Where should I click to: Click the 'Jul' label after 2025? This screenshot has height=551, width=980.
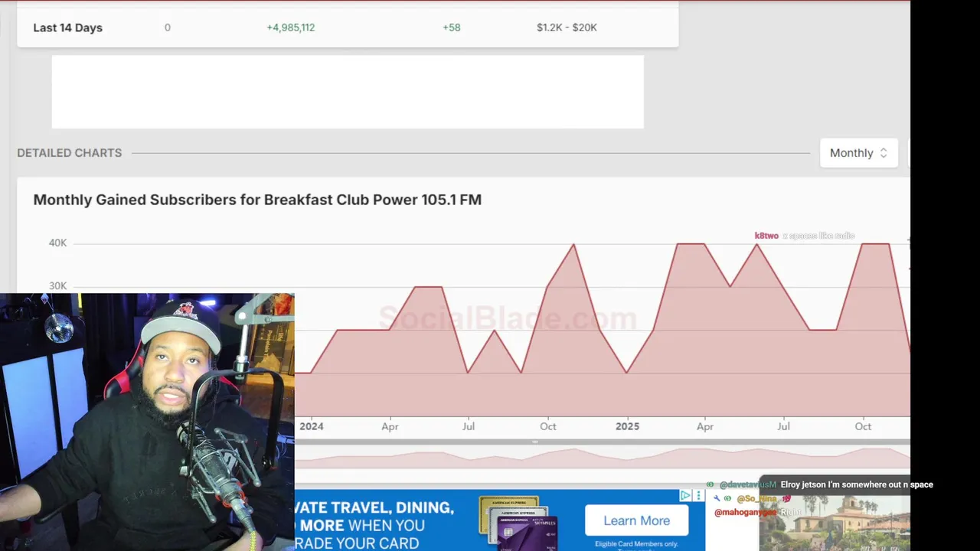[783, 426]
